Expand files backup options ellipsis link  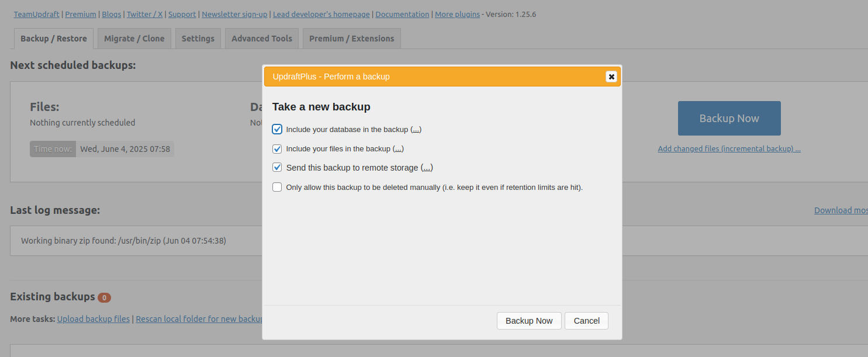[398, 148]
